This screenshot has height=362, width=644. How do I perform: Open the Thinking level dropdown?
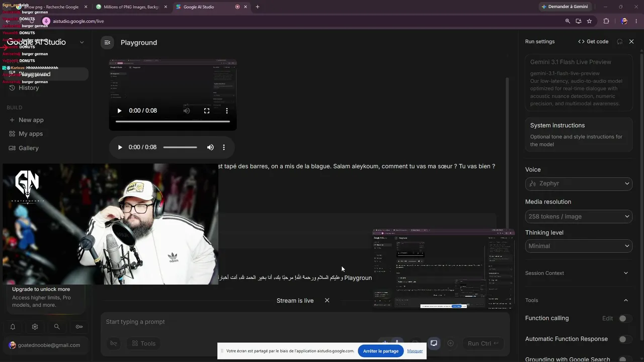(x=579, y=246)
